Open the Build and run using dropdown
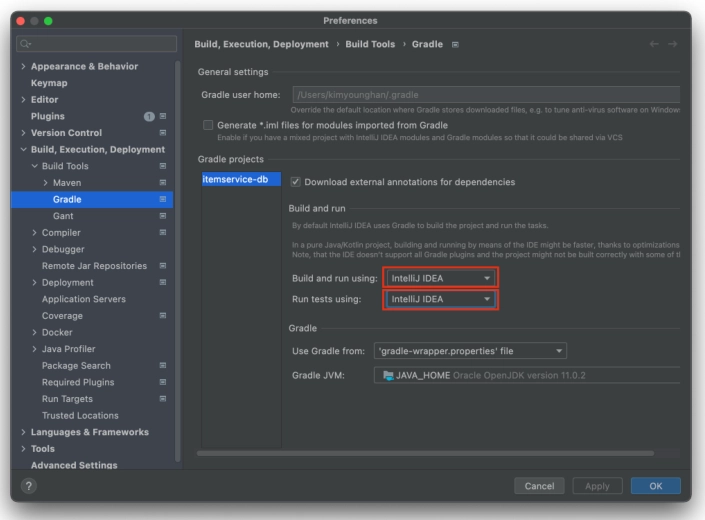Screen dimensions: 705x520 click(440, 278)
